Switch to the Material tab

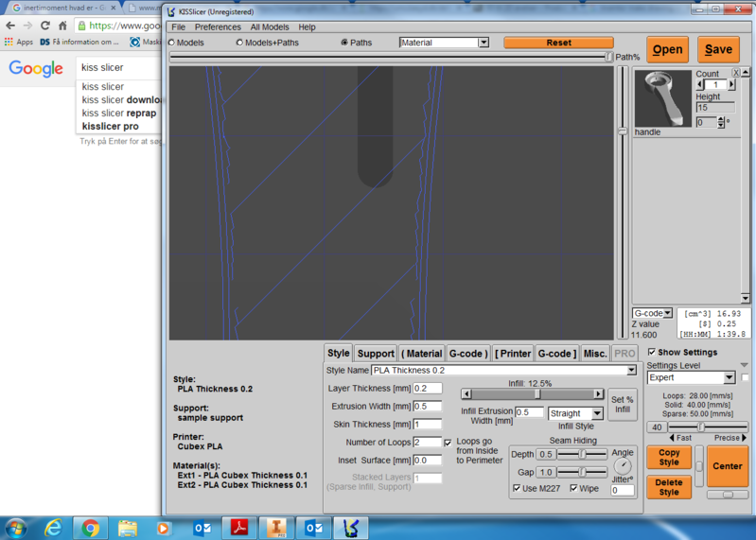point(421,354)
